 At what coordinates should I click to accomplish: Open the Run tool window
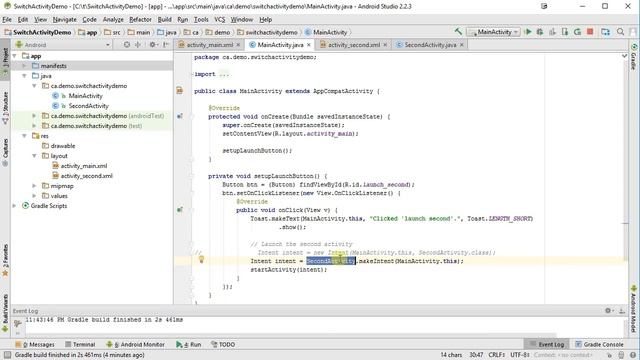(189, 344)
